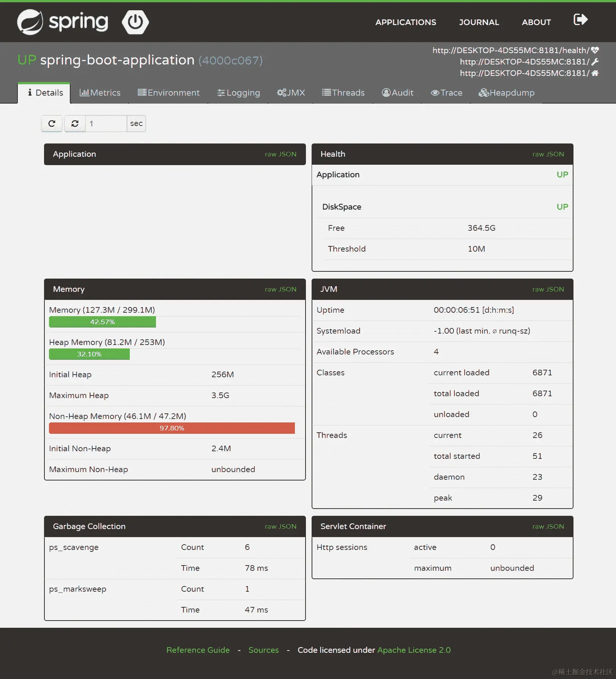Click the logout arrow icon
The height and width of the screenshot is (679, 616).
point(580,19)
